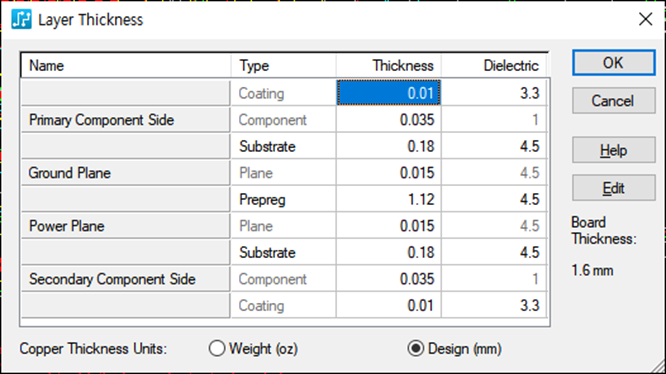Click the Prepreg dielectric cell
This screenshot has height=374, width=666.
click(x=494, y=200)
